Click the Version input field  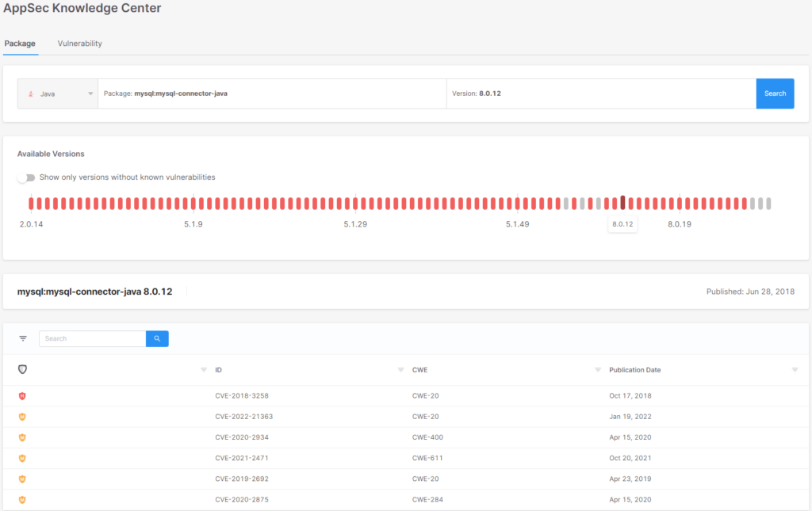click(x=601, y=93)
